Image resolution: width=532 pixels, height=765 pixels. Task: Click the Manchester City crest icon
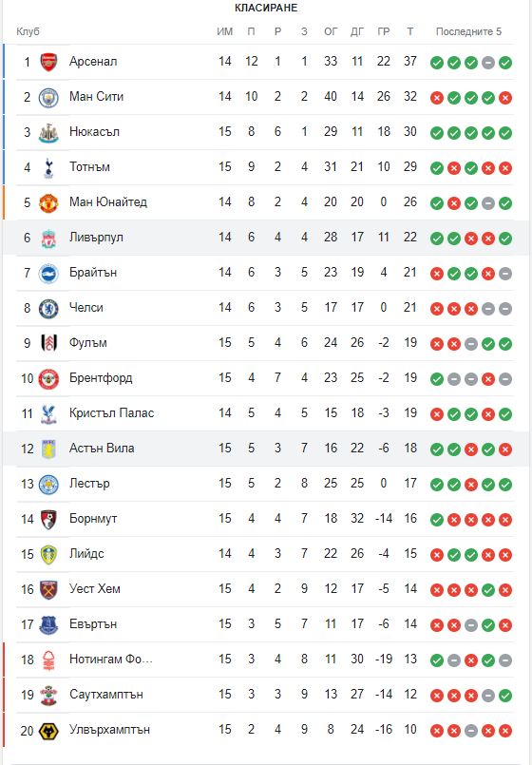(x=48, y=97)
